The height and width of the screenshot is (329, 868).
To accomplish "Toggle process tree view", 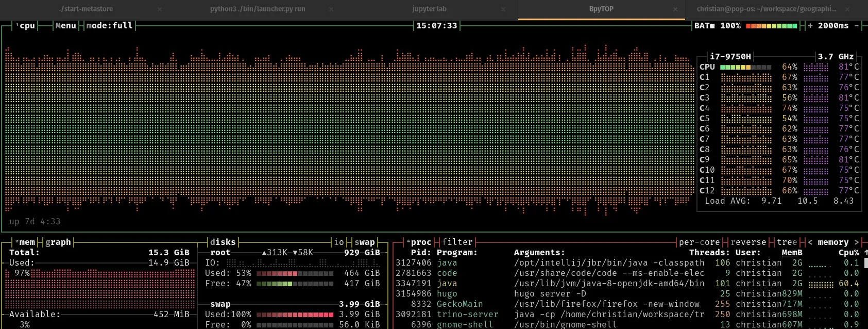I will click(x=787, y=242).
